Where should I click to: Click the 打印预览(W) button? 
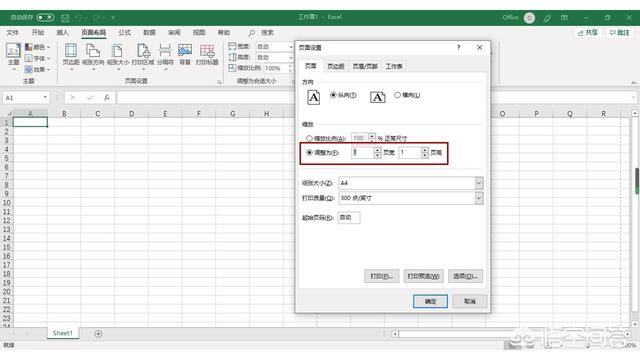click(x=423, y=276)
